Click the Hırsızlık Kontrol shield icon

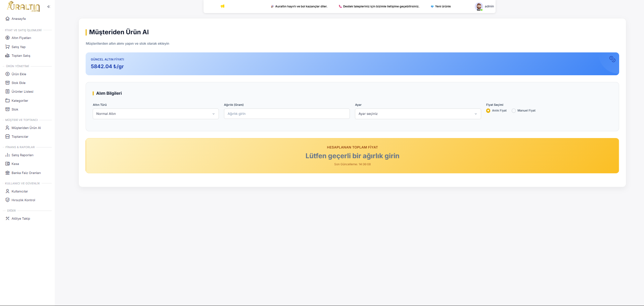click(7, 200)
